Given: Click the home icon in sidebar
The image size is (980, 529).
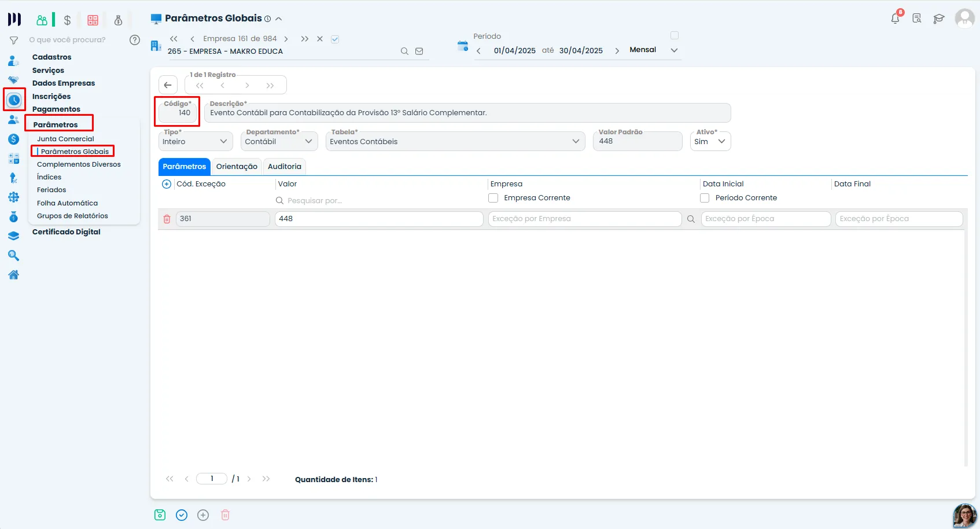Looking at the screenshot, I should tap(14, 275).
